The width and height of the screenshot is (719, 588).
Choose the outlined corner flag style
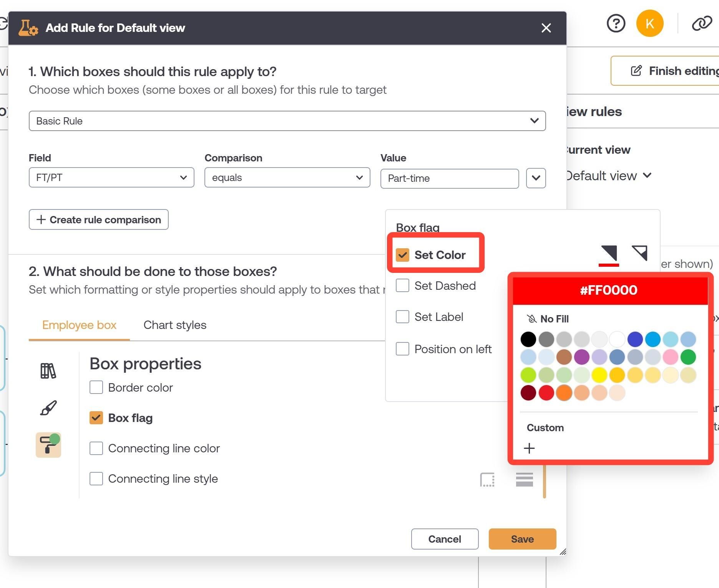tap(639, 253)
